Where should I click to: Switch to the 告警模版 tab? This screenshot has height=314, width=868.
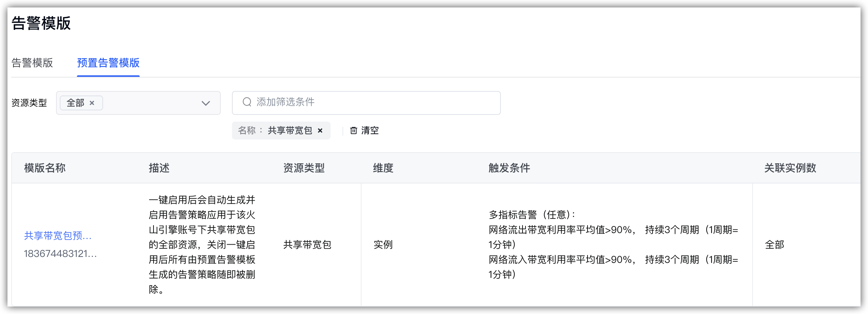tap(32, 63)
